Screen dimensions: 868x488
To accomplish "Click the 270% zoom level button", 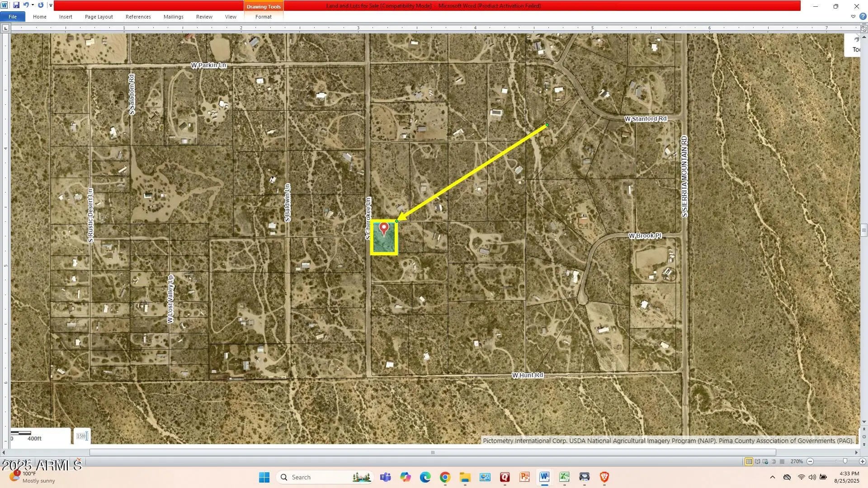I will tap(797, 461).
